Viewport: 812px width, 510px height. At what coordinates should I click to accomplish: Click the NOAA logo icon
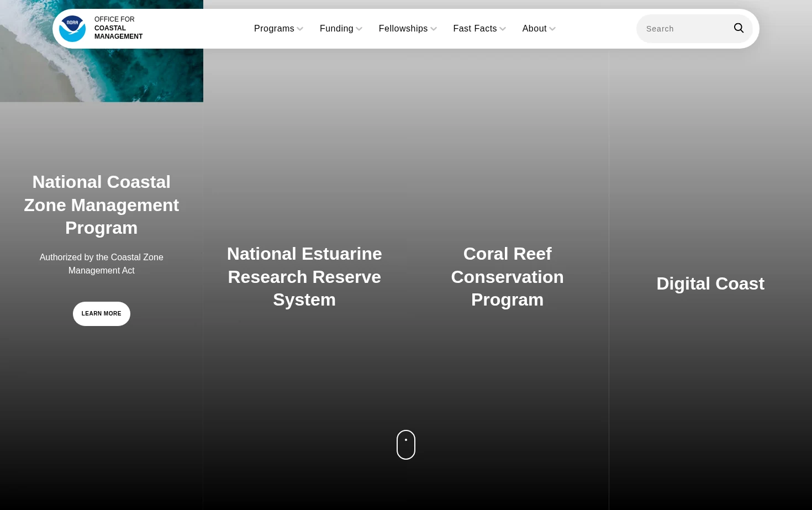[72, 29]
